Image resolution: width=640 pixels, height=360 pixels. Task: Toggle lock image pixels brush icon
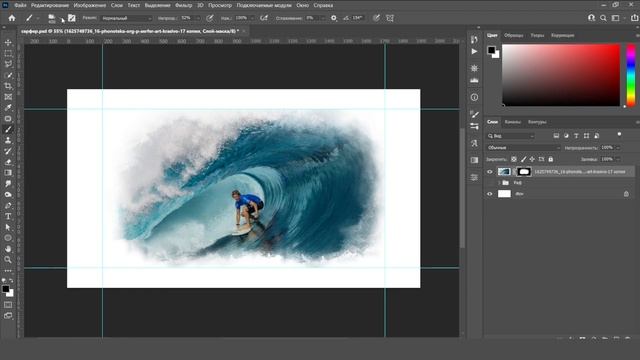pos(523,159)
